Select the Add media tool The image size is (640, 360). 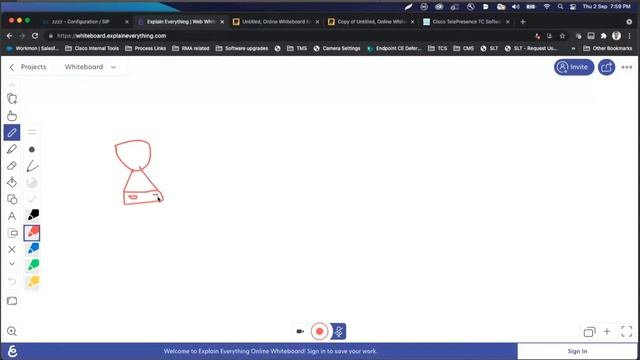(x=12, y=99)
